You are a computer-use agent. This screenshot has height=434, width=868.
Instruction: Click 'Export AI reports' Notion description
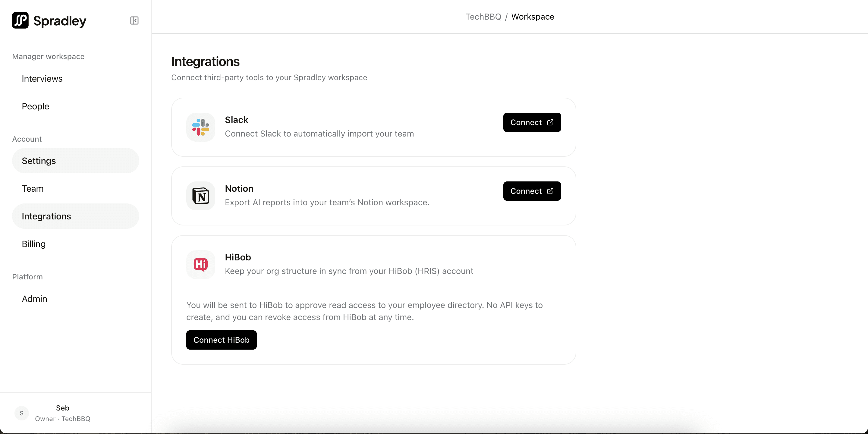tap(327, 203)
